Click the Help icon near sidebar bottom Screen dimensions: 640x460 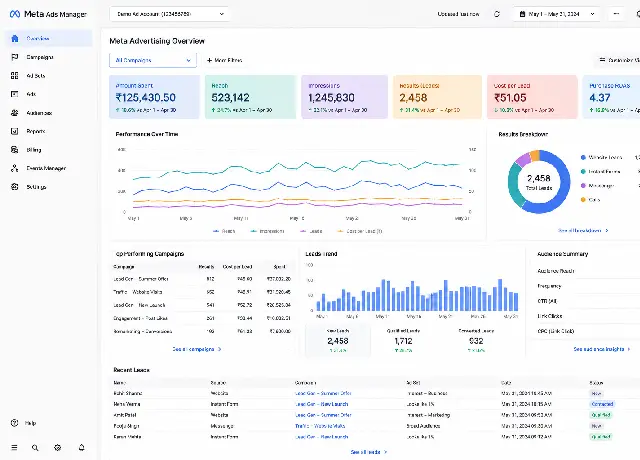pos(15,423)
